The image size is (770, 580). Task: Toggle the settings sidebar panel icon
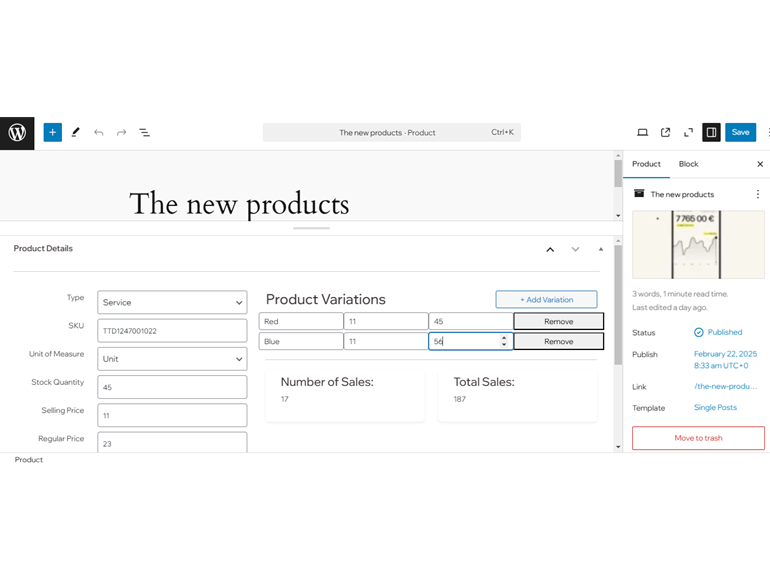(x=711, y=133)
